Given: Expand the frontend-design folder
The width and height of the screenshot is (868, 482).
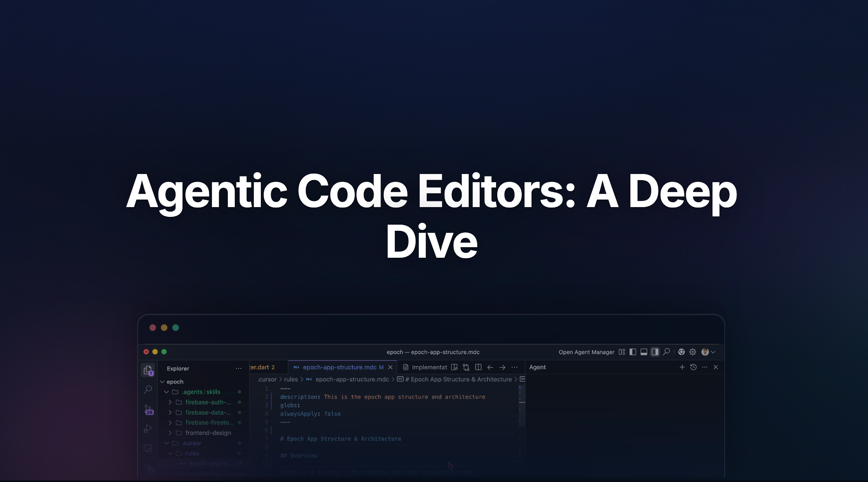Looking at the screenshot, I should (170, 433).
